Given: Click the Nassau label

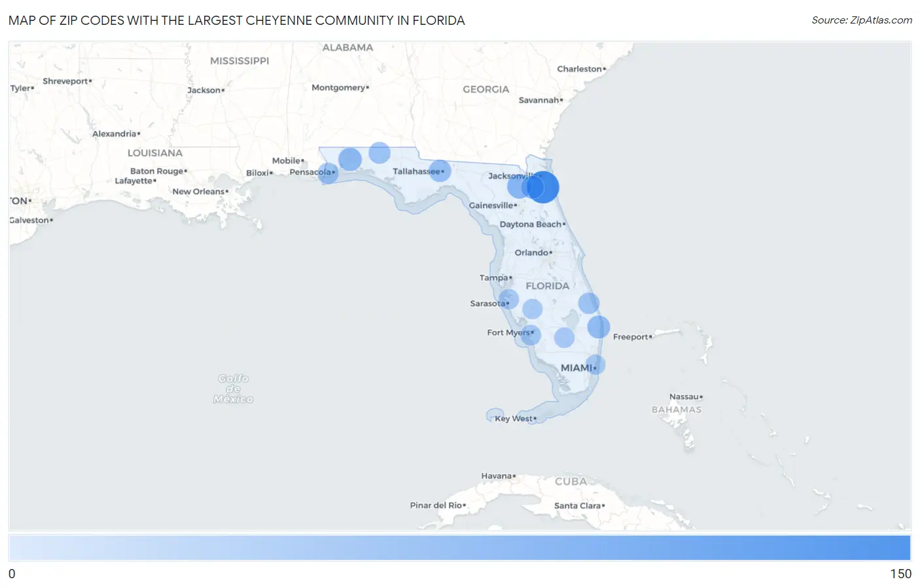Looking at the screenshot, I should point(684,397).
